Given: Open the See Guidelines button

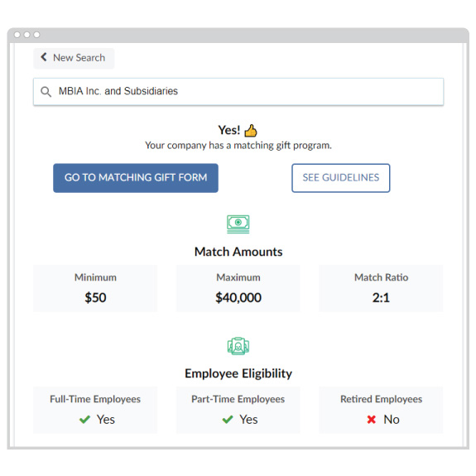Looking at the screenshot, I should pos(341,178).
